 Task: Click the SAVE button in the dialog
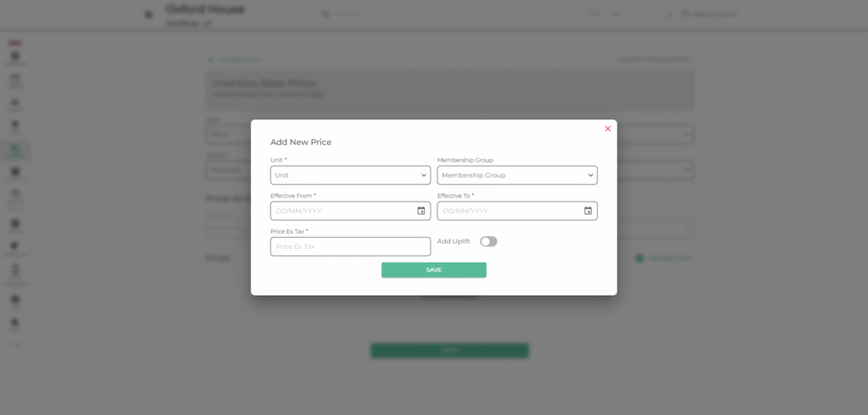click(x=434, y=270)
